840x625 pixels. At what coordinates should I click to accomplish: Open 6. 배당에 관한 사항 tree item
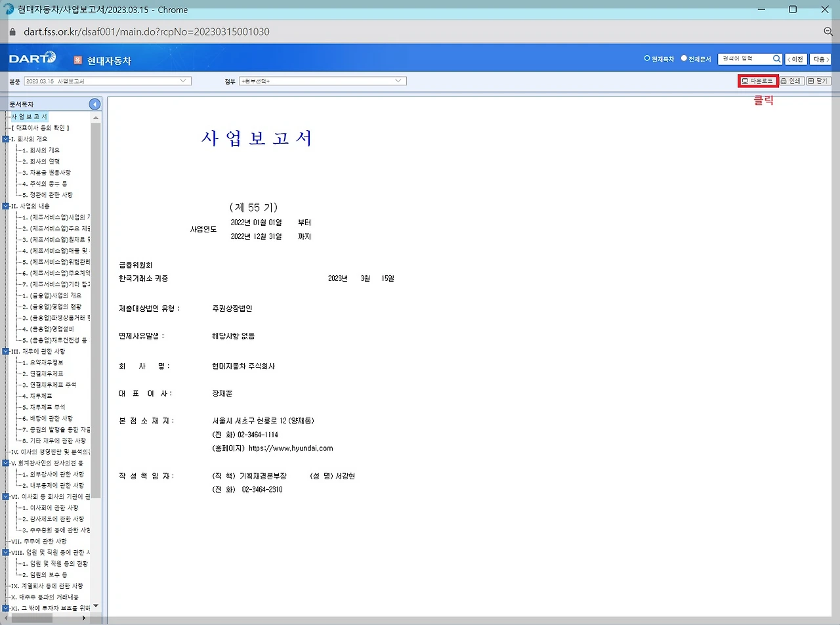[x=47, y=418]
